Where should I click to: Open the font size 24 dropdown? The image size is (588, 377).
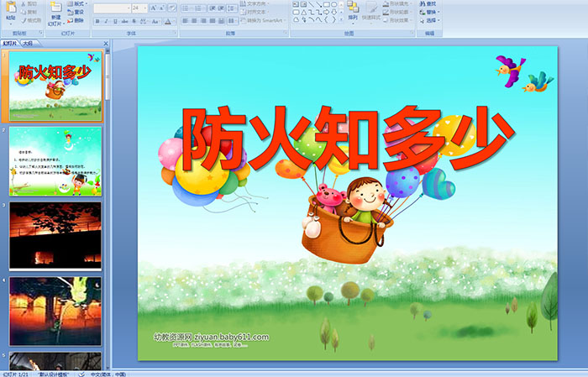tap(139, 8)
